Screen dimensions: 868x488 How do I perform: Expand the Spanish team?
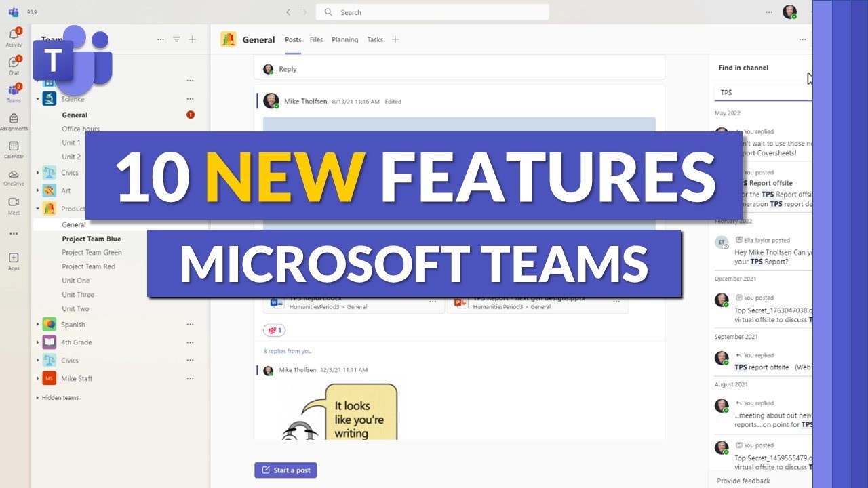tap(38, 325)
